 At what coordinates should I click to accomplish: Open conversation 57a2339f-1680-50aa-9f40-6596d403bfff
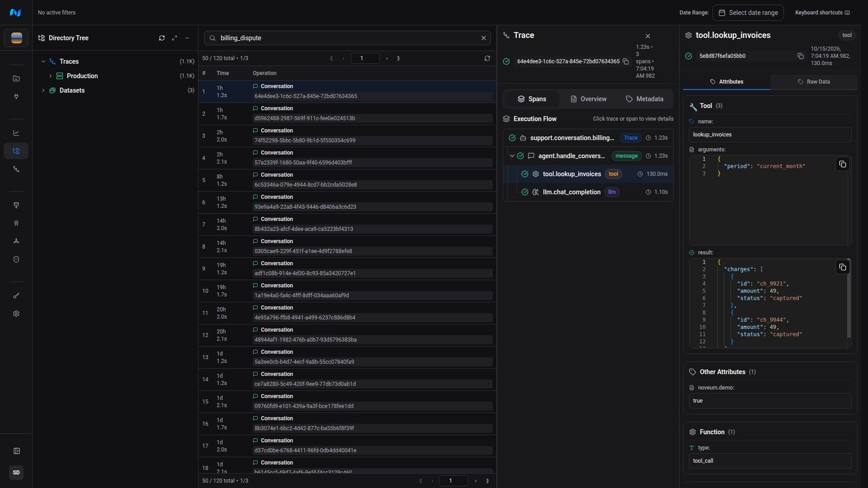click(x=347, y=158)
